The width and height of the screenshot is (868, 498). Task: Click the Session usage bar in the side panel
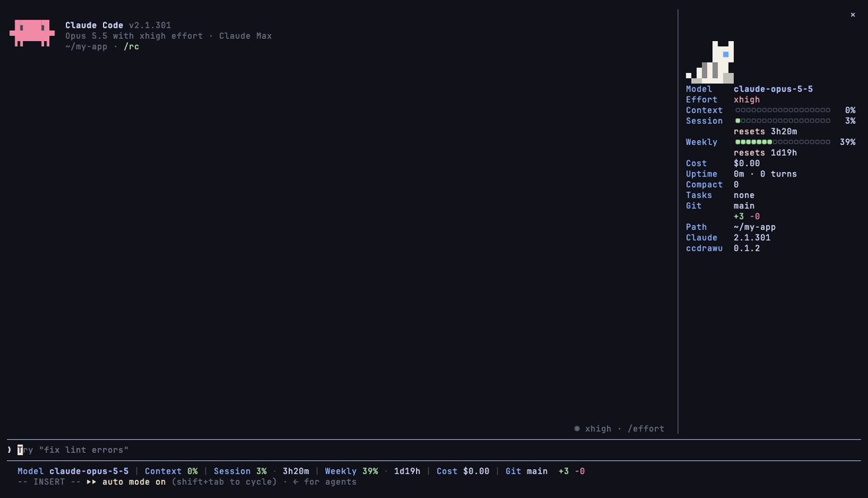click(x=783, y=121)
